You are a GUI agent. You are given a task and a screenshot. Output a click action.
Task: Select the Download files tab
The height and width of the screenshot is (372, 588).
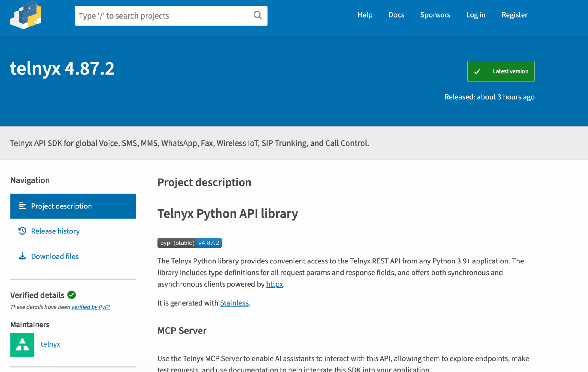(x=55, y=256)
